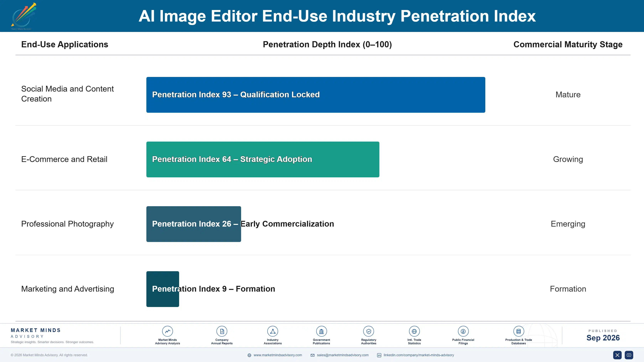Click the YouTube icon in footer

[x=629, y=355]
